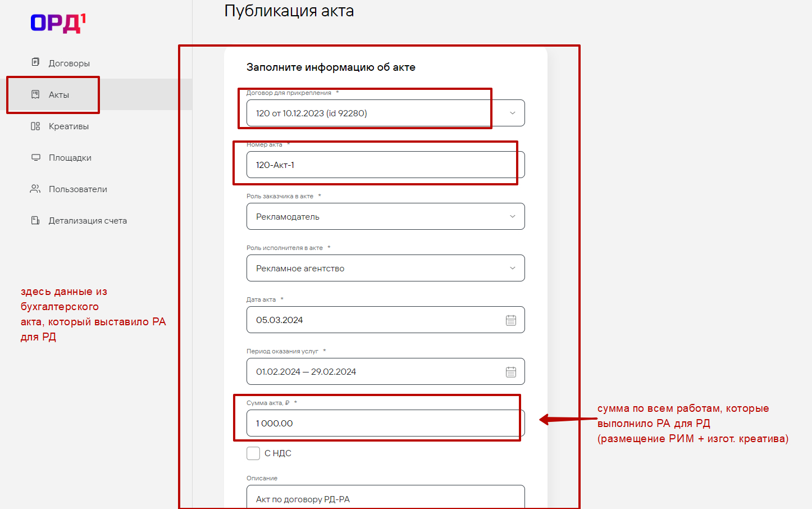Click the Номер акта input field
Screen dimensions: 812x509
(385, 165)
